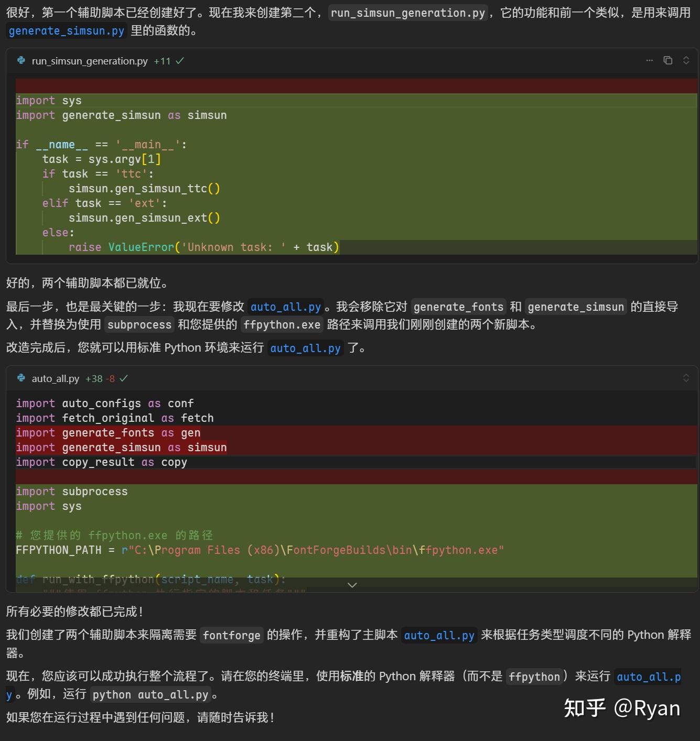Click the generate_fonts inline code chip

(x=458, y=307)
